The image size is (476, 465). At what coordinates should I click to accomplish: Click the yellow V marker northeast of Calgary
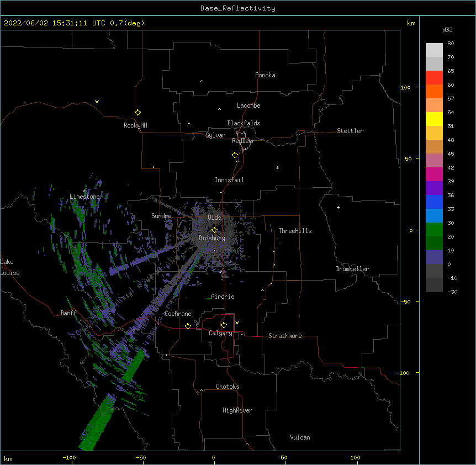point(237,323)
